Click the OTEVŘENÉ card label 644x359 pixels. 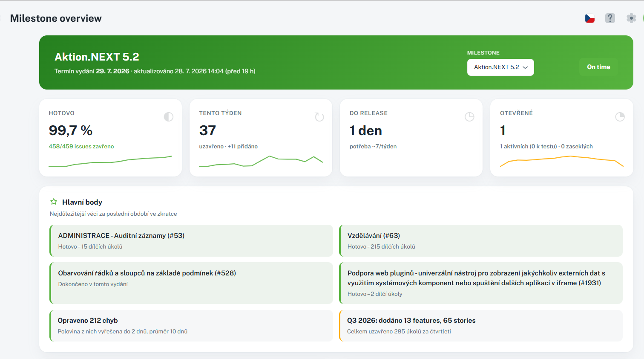point(516,113)
